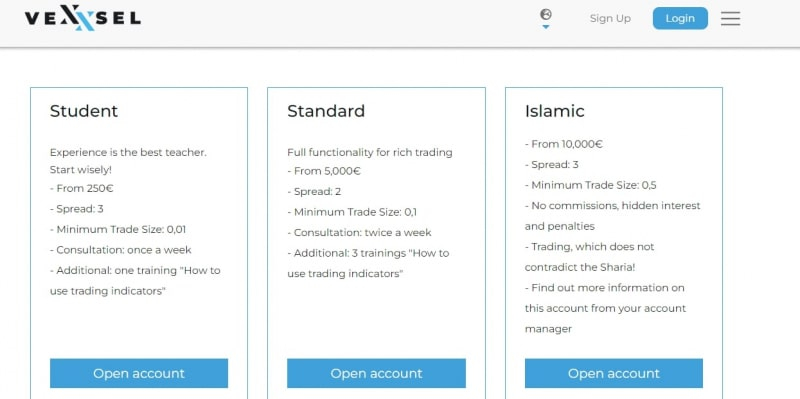
Task: Select the Islamic card heading
Action: (555, 111)
